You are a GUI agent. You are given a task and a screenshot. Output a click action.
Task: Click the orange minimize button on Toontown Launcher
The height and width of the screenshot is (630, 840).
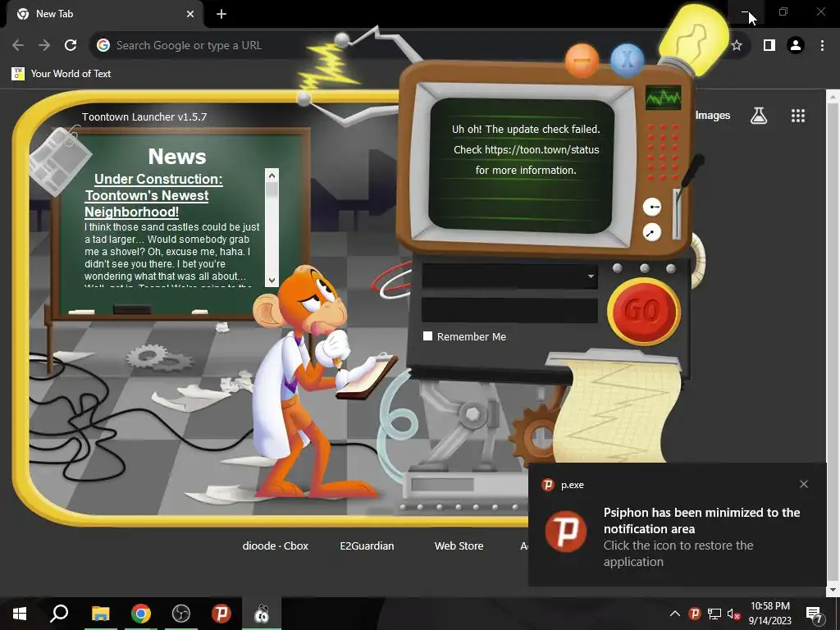click(x=582, y=61)
